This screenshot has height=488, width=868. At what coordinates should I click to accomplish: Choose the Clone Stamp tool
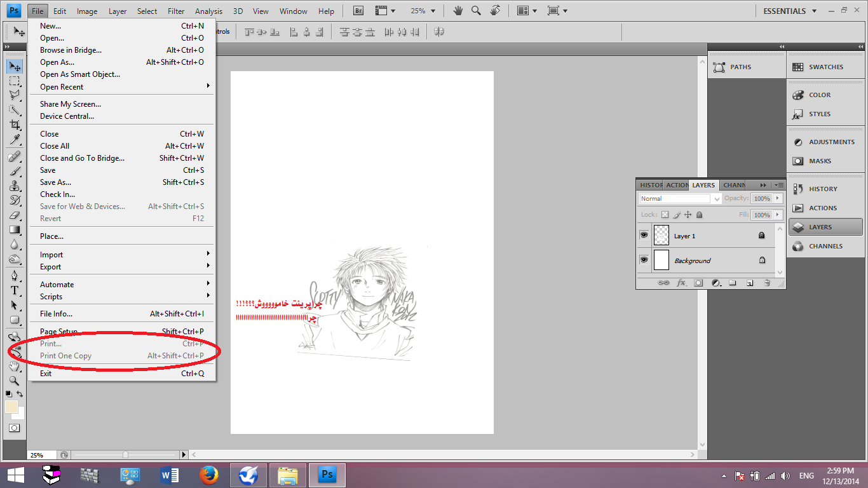(14, 186)
